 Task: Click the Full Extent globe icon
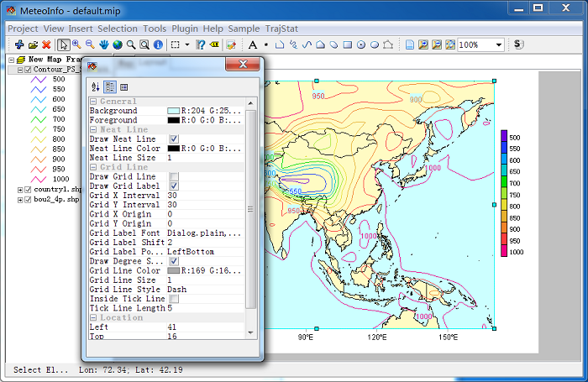pos(118,44)
